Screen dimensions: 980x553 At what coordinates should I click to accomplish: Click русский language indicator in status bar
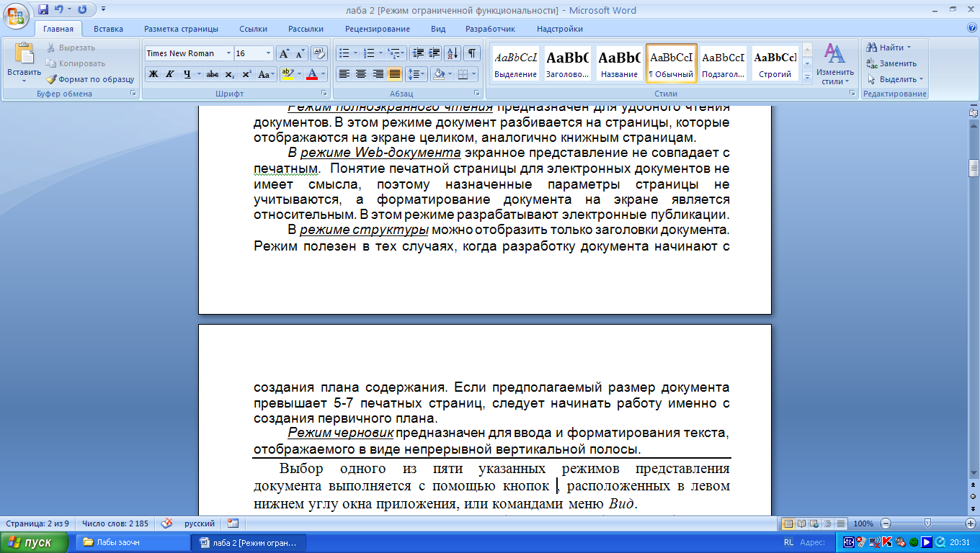(199, 523)
